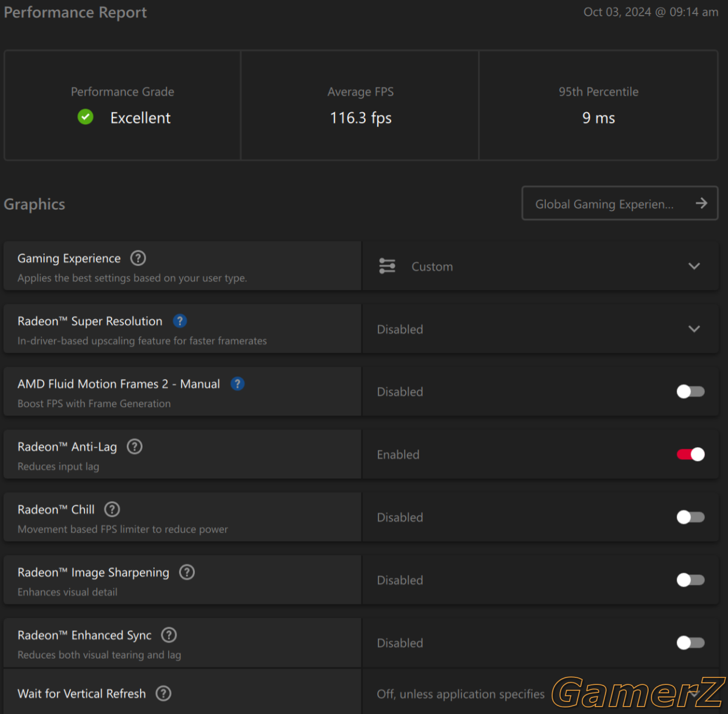Click the Radeon Image Sharpening label

pos(93,573)
